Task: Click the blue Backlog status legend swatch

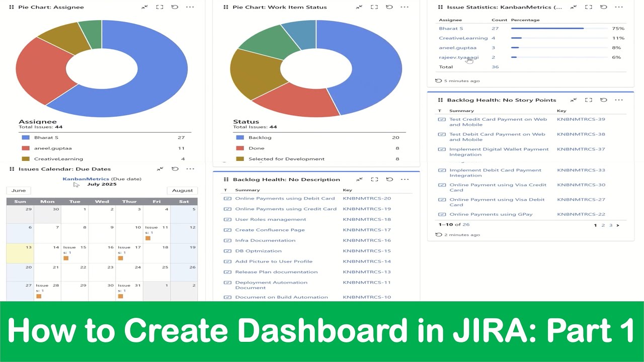Action: [x=240, y=137]
